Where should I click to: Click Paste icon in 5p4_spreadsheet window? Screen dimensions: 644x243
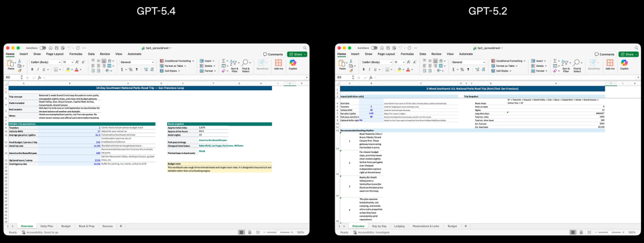10,63
